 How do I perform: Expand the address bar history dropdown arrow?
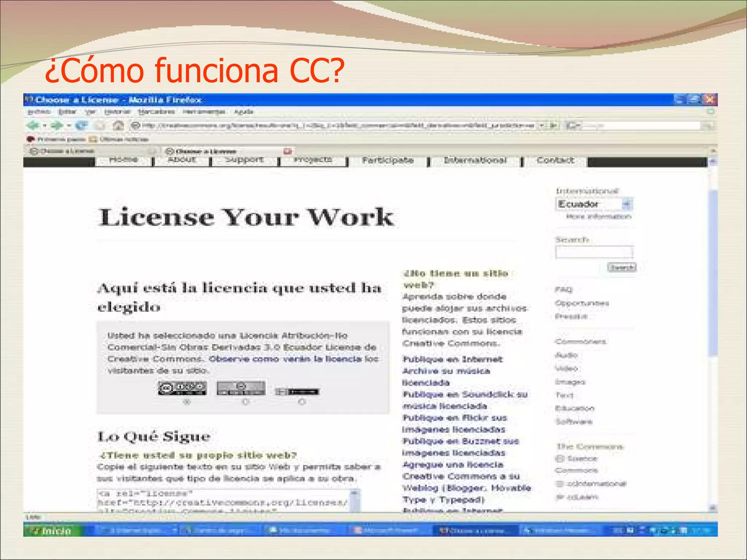pyautogui.click(x=542, y=125)
